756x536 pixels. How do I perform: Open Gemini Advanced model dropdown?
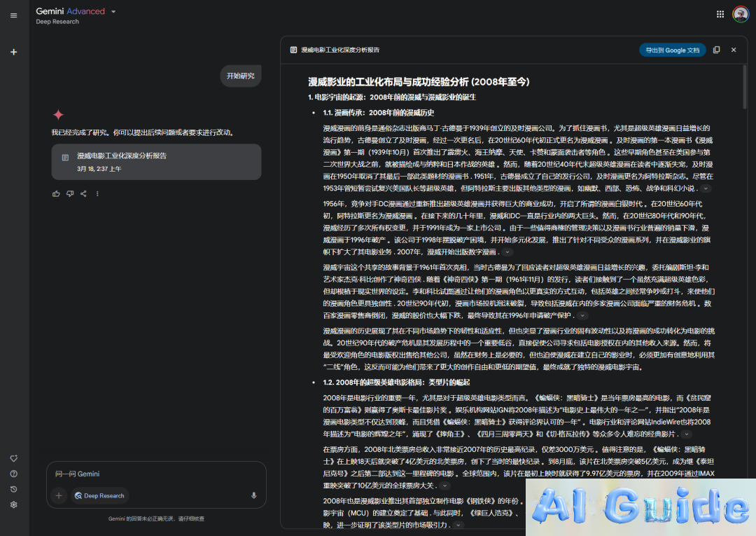[x=113, y=12]
